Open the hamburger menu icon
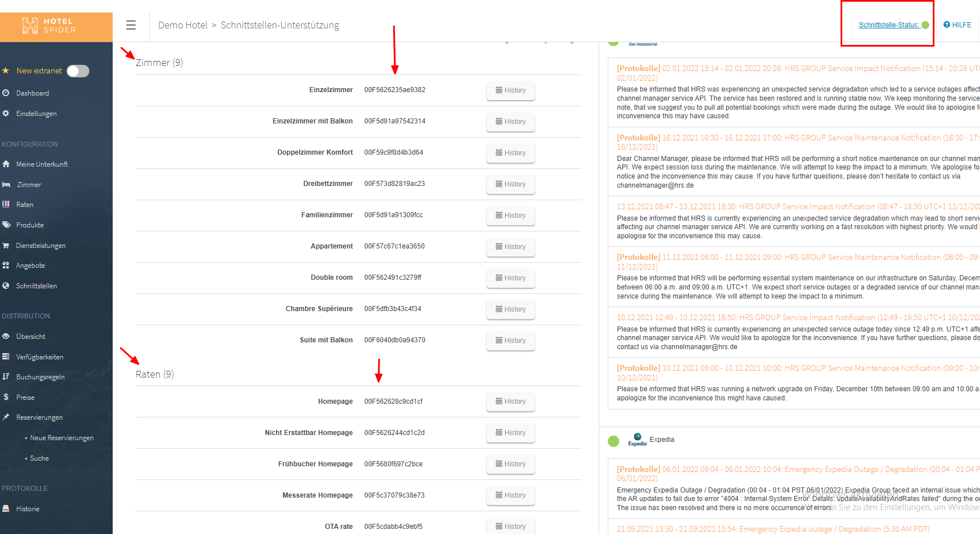Viewport: 980px width, 534px height. pos(131,25)
